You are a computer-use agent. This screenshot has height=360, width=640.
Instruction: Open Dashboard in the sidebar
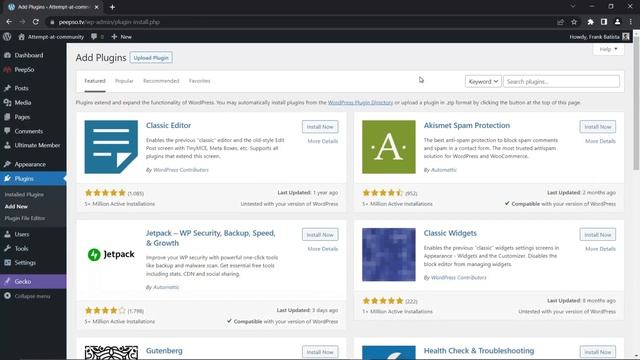coord(29,55)
